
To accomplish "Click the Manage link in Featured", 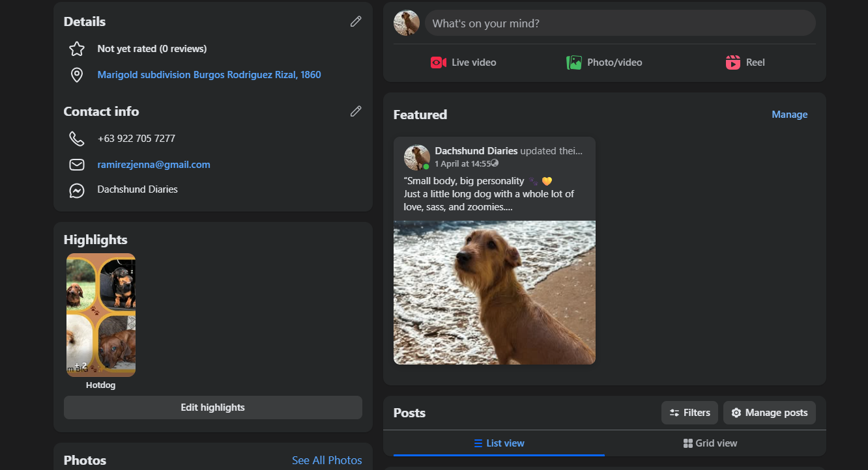I will point(789,115).
